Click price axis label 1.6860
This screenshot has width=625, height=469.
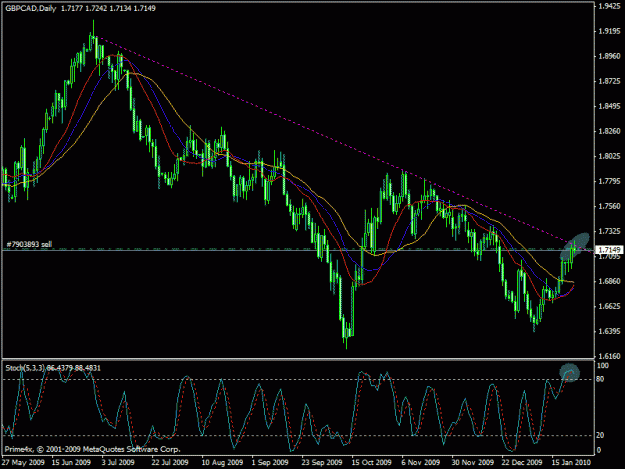pos(609,281)
